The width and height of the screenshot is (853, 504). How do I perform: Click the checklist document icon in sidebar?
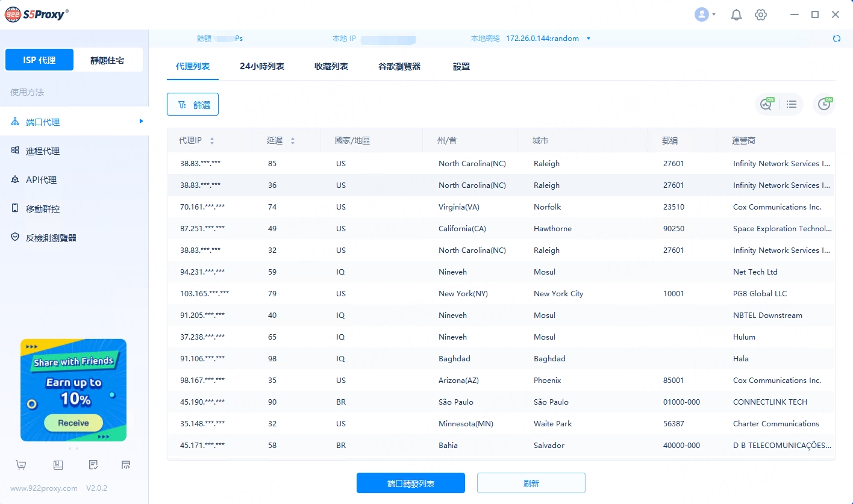point(93,465)
